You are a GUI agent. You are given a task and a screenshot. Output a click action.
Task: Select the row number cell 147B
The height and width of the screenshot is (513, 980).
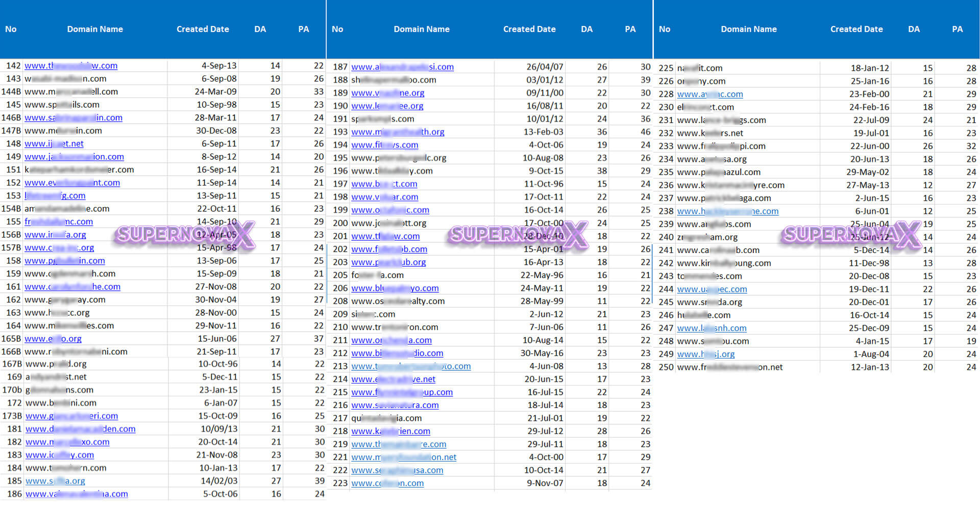[x=11, y=131]
